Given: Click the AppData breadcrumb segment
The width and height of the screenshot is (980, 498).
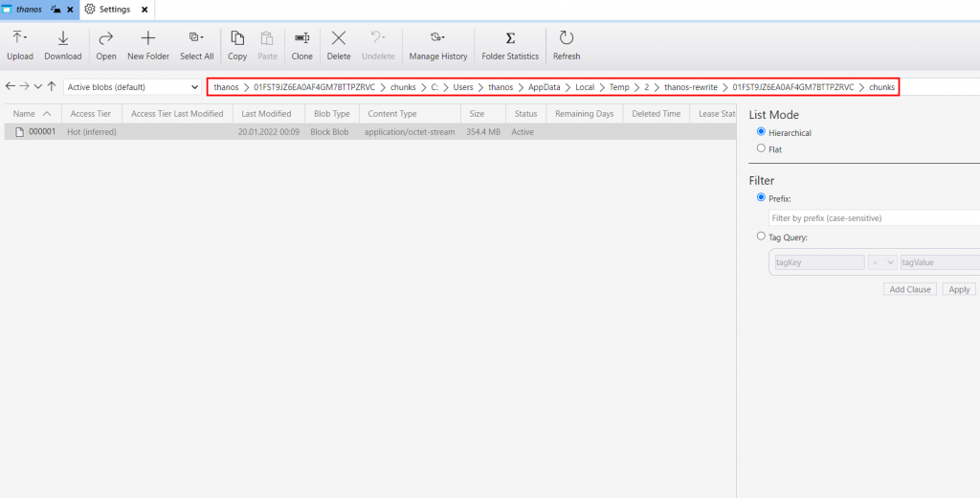Looking at the screenshot, I should 545,87.
